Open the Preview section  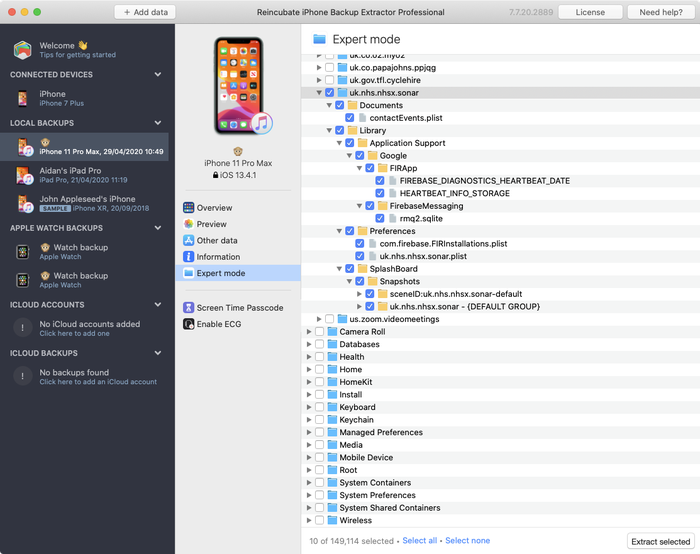point(238,224)
